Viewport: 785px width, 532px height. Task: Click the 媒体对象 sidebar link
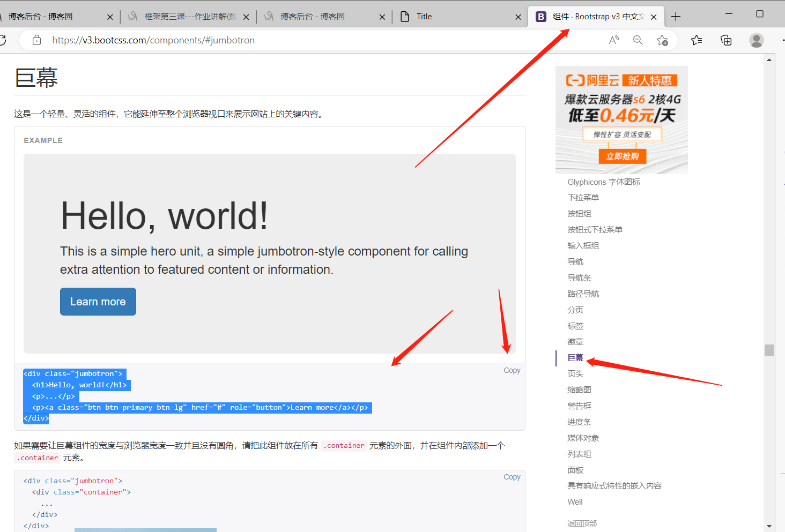pyautogui.click(x=583, y=438)
